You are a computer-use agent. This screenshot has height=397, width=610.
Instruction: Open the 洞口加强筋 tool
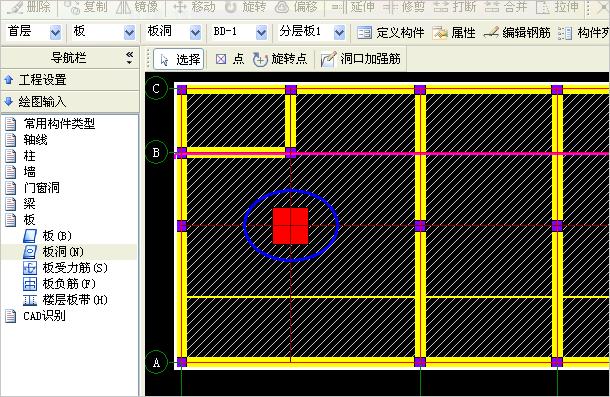coord(361,59)
